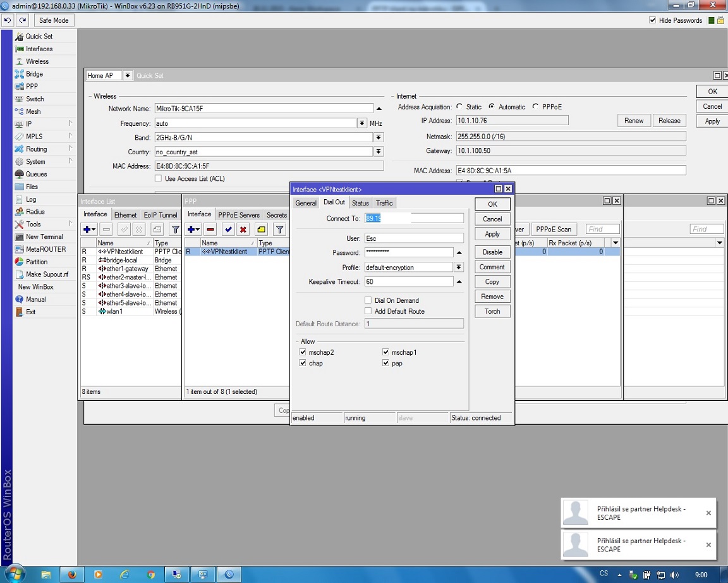Click the Filter funnel icon in PPP window

[x=279, y=230]
